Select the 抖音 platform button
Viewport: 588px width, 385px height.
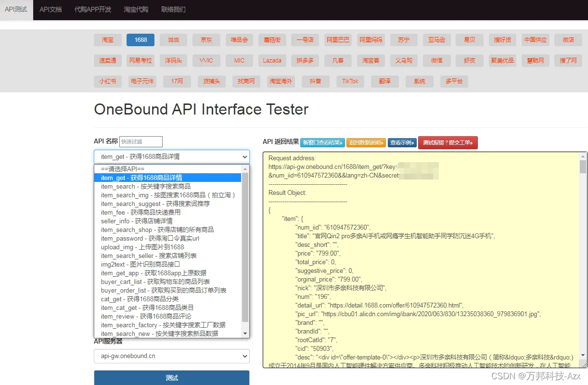316,81
